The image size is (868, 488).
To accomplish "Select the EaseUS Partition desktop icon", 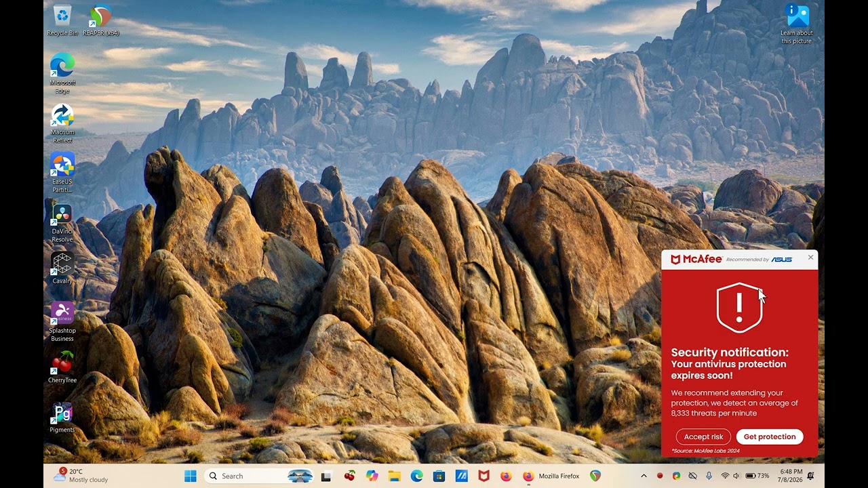I will 62,172.
